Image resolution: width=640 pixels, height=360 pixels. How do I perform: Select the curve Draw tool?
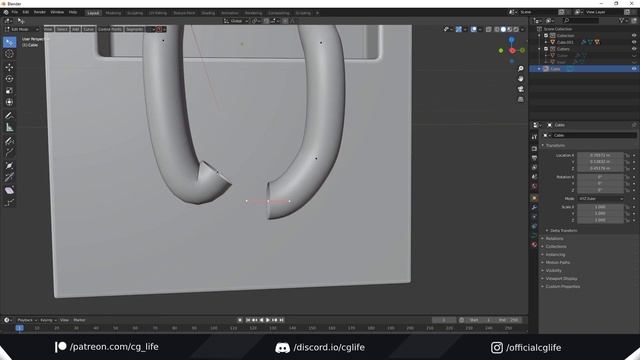(x=9, y=141)
